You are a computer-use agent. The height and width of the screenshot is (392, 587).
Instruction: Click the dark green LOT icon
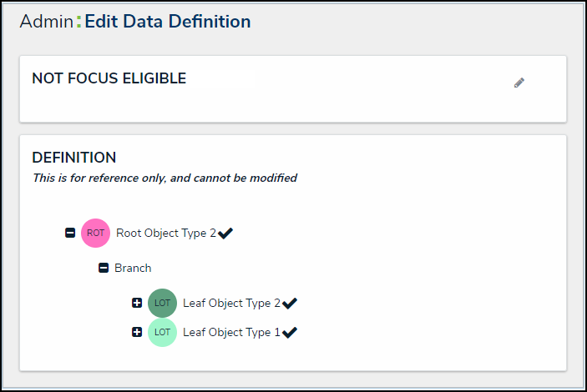(x=162, y=303)
